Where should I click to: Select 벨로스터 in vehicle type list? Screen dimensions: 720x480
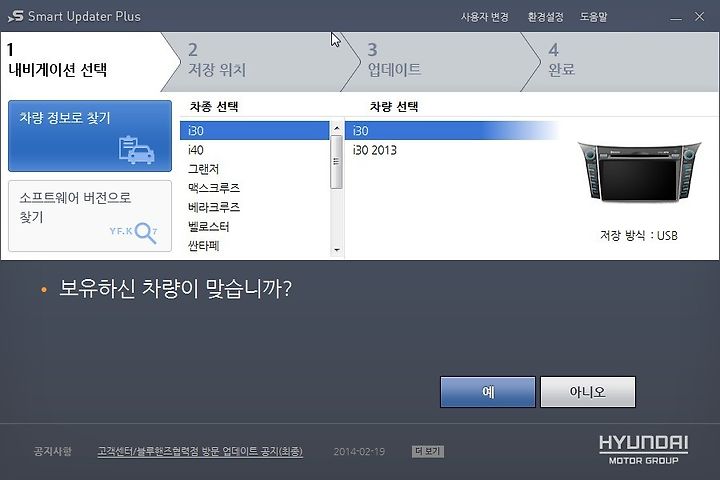tap(255, 226)
